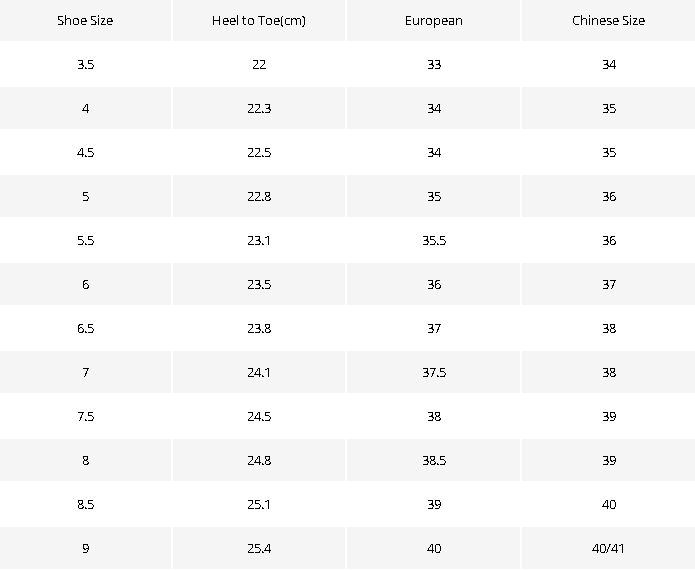Select heel to toe value 23.5
Viewport: 695px width, 570px height.
pyautogui.click(x=259, y=284)
